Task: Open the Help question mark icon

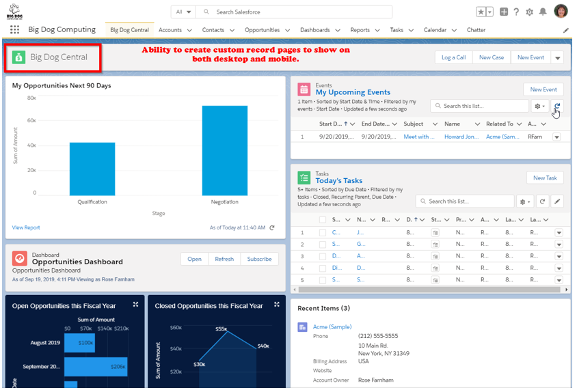Action: tap(516, 12)
